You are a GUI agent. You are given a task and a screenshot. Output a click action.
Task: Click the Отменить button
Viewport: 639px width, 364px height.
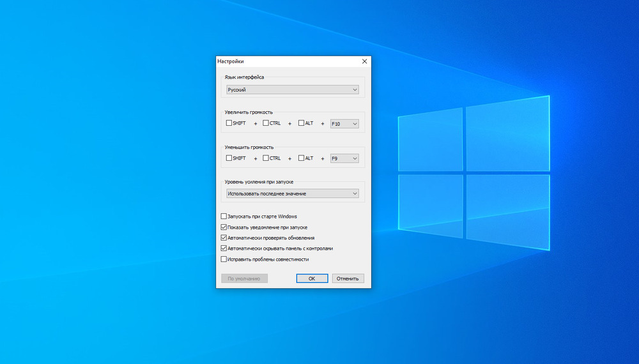click(348, 278)
